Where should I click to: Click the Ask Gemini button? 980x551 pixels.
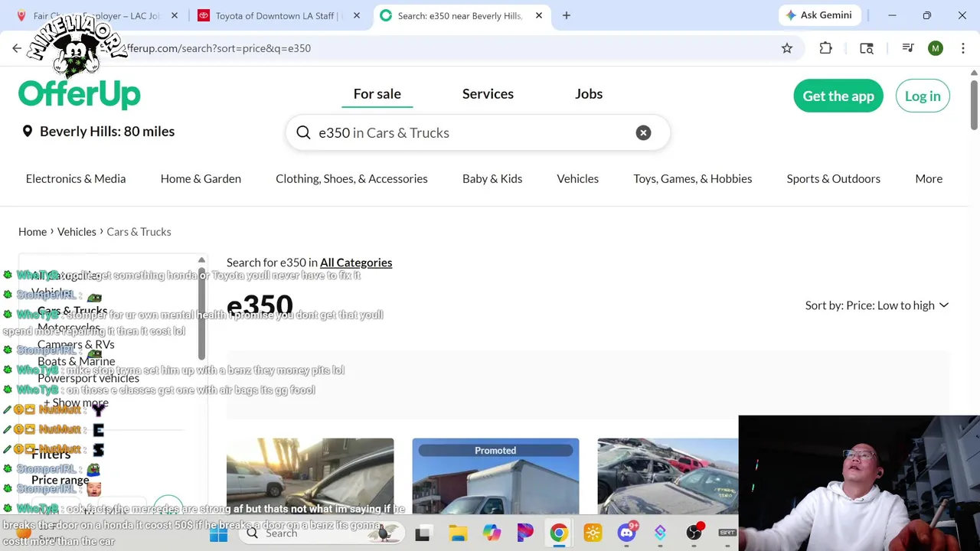819,15
